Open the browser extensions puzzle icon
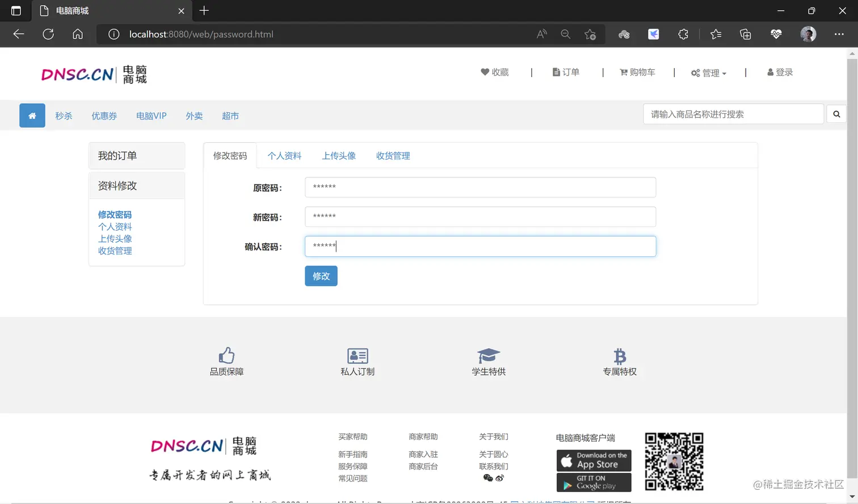 683,34
